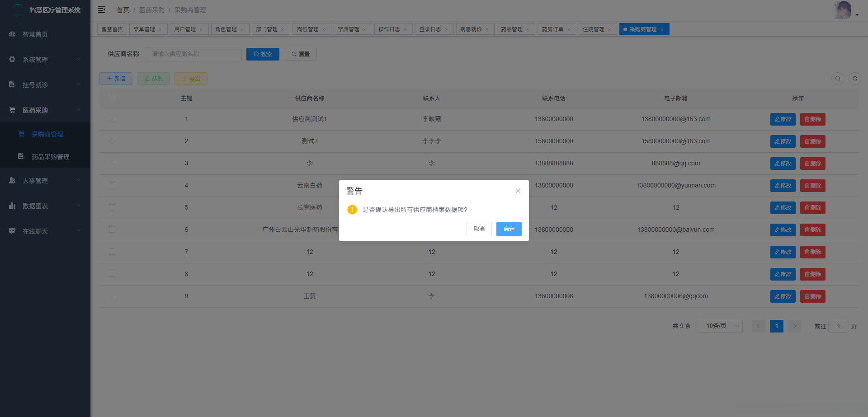Click the 新增 button to add supplier
Viewport: 868px width, 417px height.
116,78
